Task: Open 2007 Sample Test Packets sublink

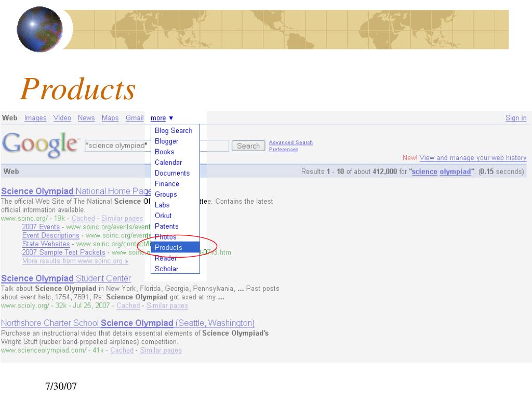Action: tap(64, 252)
